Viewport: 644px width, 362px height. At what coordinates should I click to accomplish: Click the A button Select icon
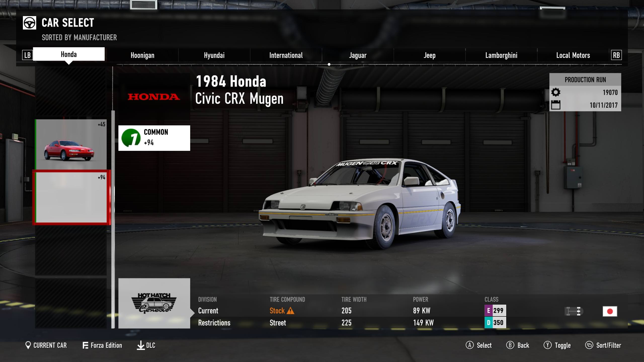click(x=469, y=345)
